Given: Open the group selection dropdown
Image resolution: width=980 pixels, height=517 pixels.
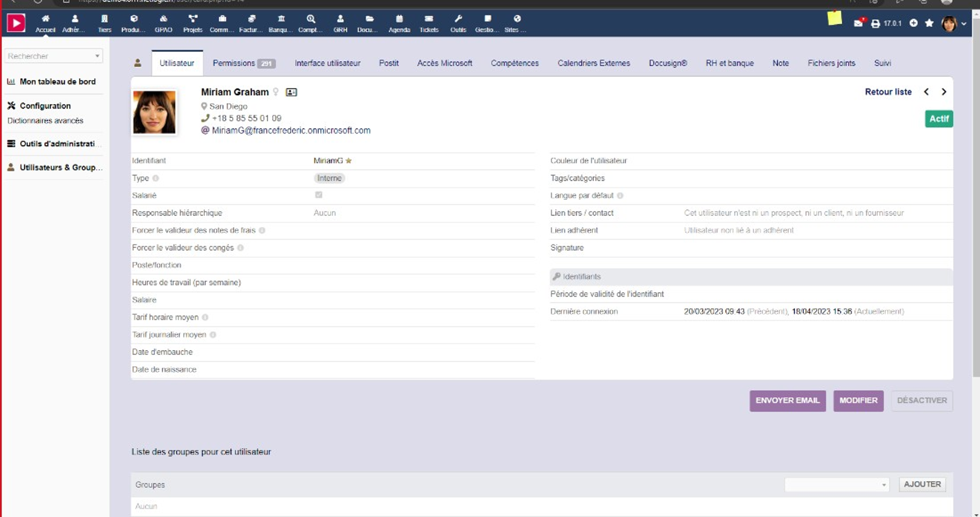Looking at the screenshot, I should (x=837, y=484).
